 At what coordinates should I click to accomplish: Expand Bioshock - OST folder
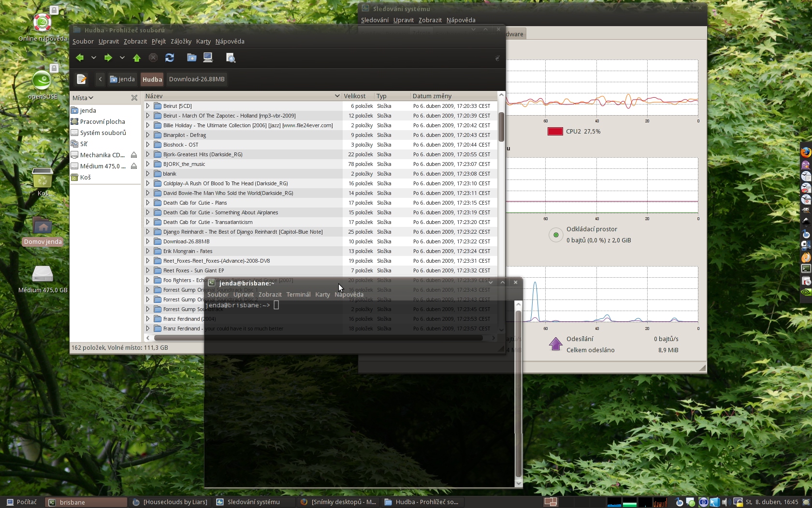[148, 145]
